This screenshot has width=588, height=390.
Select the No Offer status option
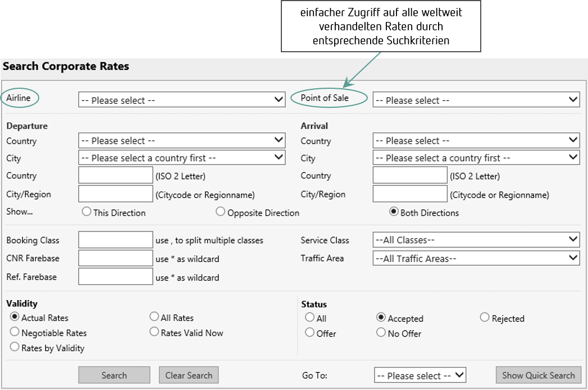[381, 333]
